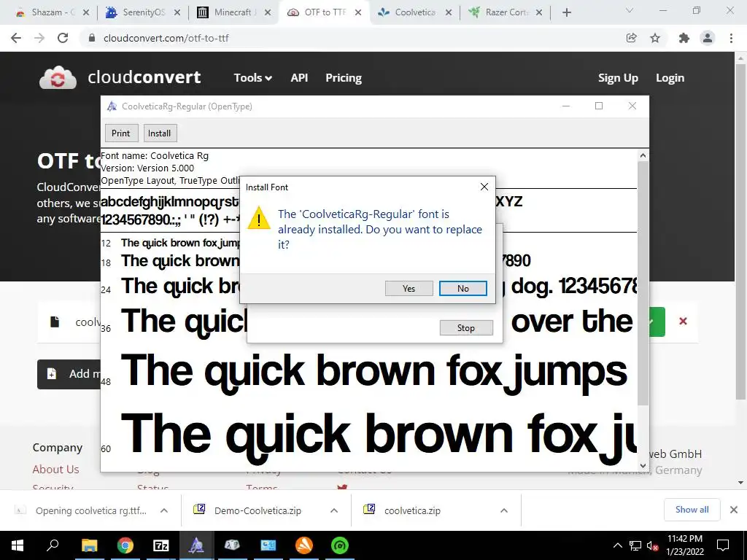Open a new browser tab
The image size is (747, 560).
coord(566,12)
